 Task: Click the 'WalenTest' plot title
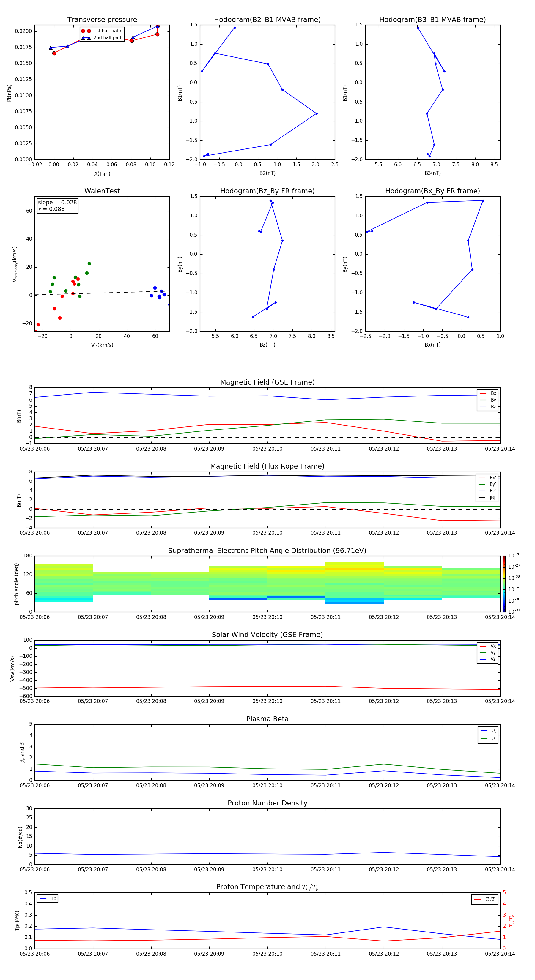click(102, 191)
